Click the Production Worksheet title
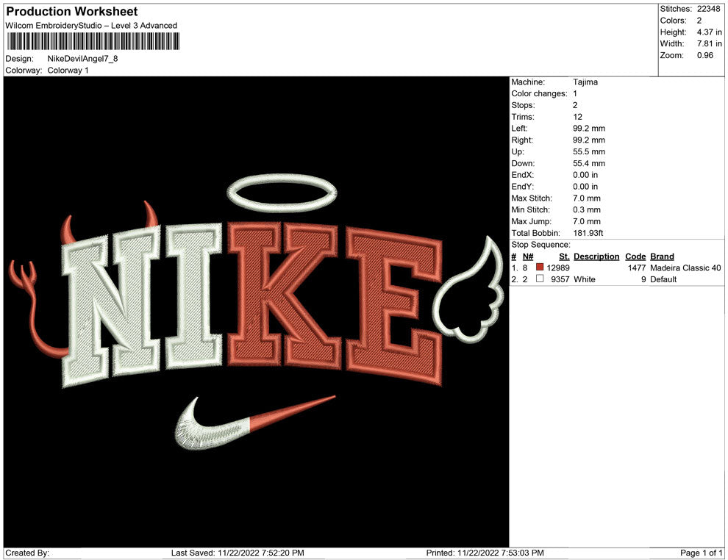 (72, 12)
